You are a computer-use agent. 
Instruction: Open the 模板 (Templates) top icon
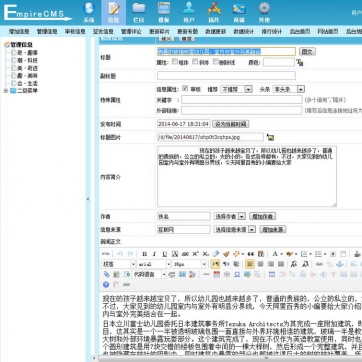164,12
